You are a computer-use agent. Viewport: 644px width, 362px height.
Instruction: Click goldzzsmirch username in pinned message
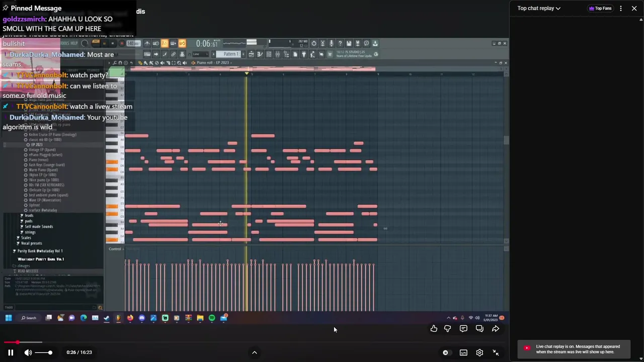(x=24, y=19)
